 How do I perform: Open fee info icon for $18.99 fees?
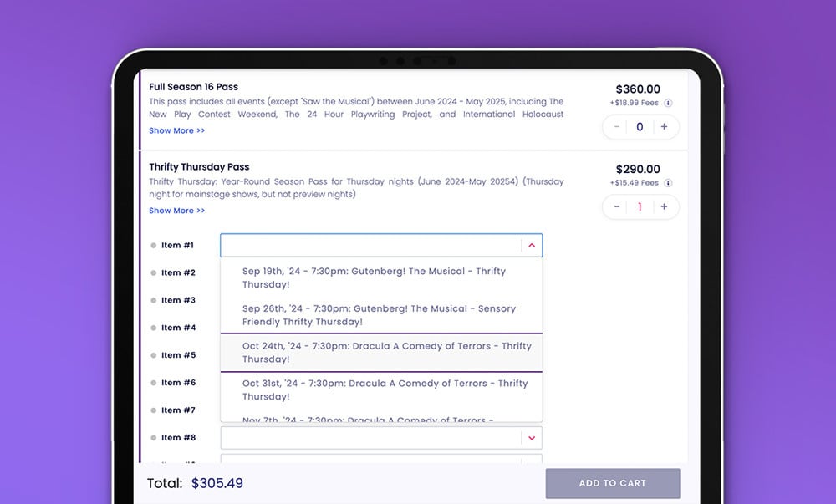tap(668, 103)
